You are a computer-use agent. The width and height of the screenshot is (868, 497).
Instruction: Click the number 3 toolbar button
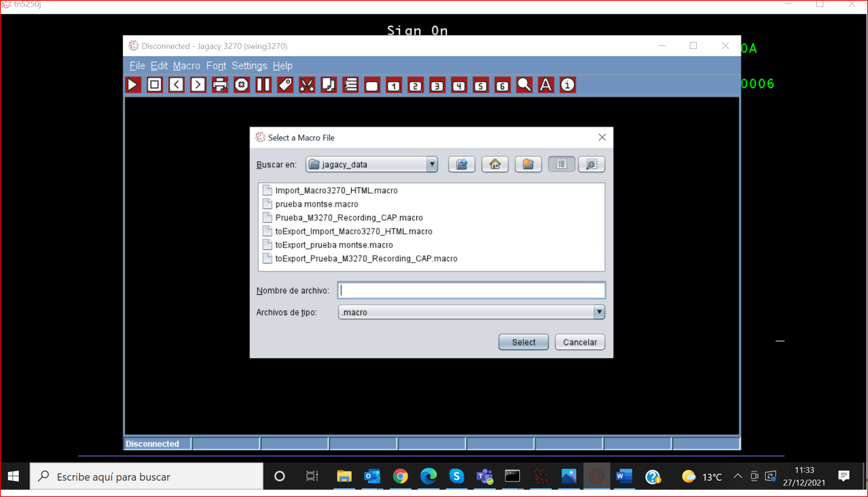point(437,86)
